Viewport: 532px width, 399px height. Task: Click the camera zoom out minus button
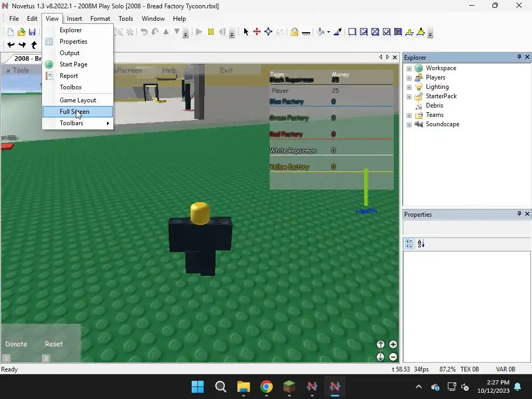pyautogui.click(x=393, y=357)
